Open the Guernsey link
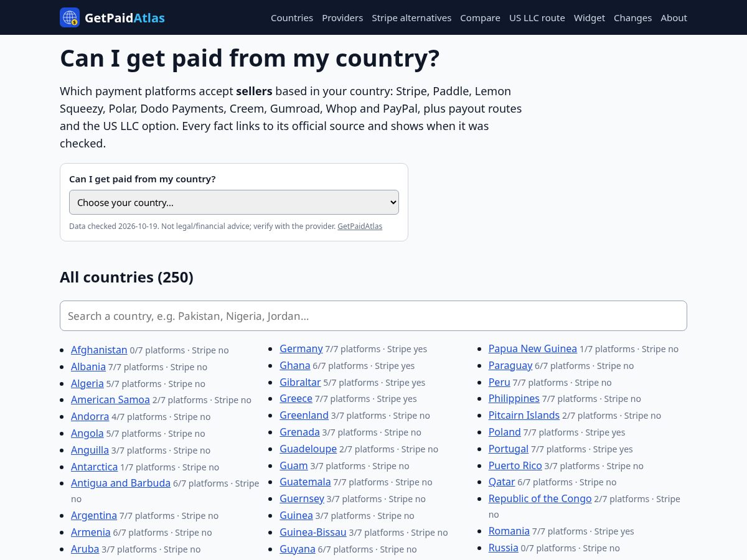 click(302, 498)
